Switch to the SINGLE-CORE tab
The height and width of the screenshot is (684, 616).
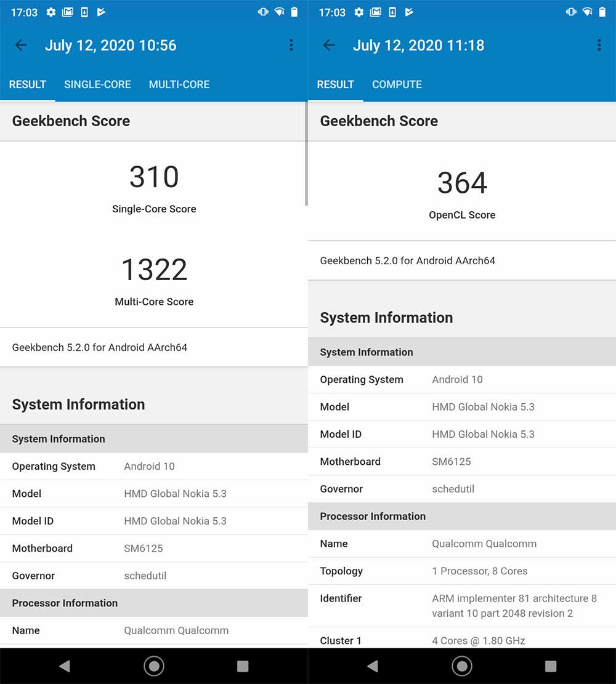tap(97, 84)
